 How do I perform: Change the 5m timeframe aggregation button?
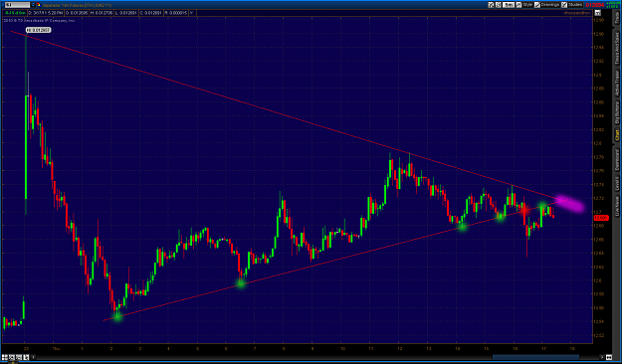(x=509, y=5)
